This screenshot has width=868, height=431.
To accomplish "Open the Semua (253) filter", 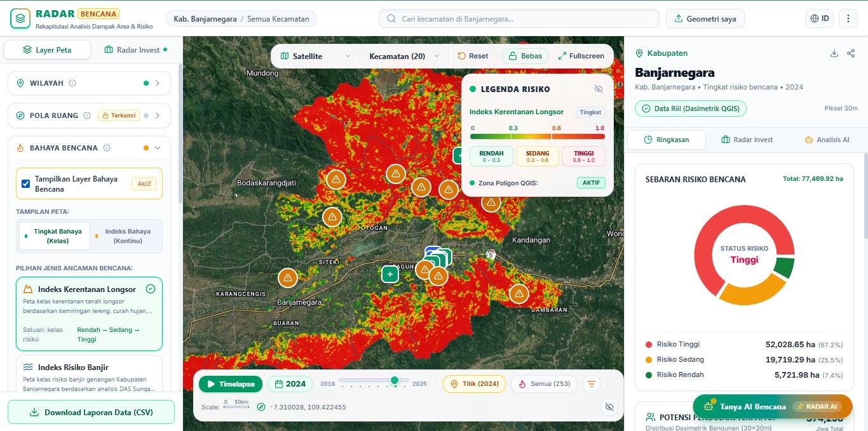I will pyautogui.click(x=545, y=384).
